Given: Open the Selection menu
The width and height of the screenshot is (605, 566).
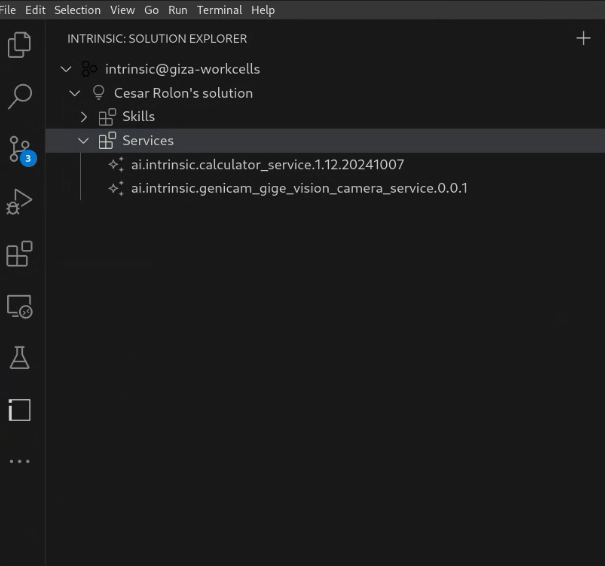Looking at the screenshot, I should click(77, 10).
